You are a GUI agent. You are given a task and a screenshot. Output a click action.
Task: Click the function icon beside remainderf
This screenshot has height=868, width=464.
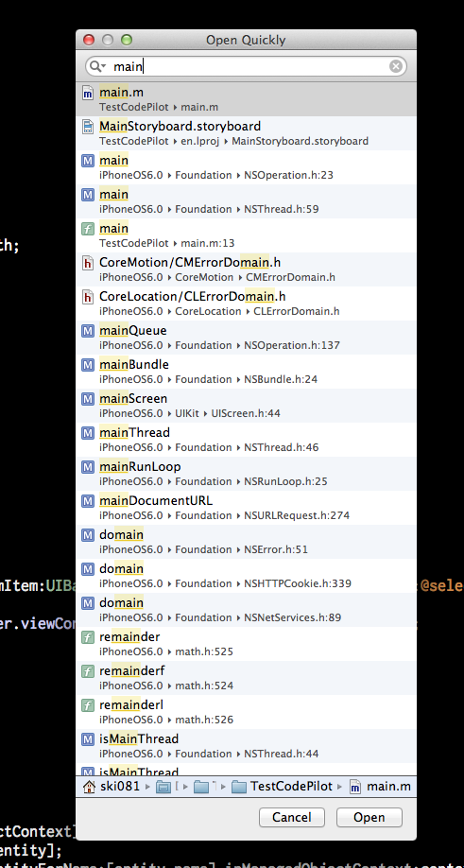87,671
